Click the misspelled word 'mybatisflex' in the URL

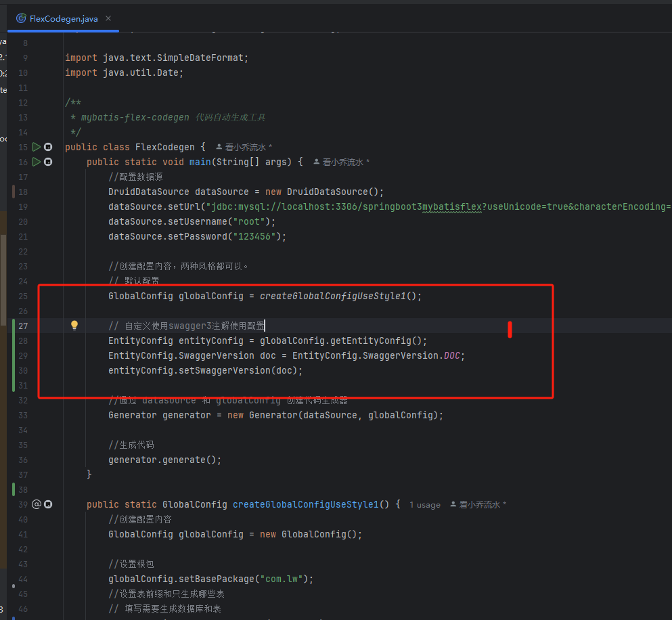[451, 206]
